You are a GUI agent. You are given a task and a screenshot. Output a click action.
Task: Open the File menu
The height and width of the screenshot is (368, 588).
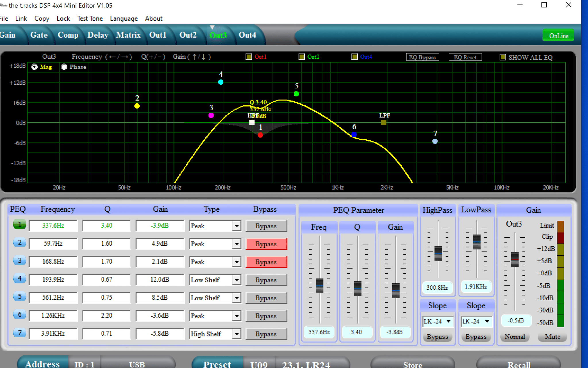(4, 18)
